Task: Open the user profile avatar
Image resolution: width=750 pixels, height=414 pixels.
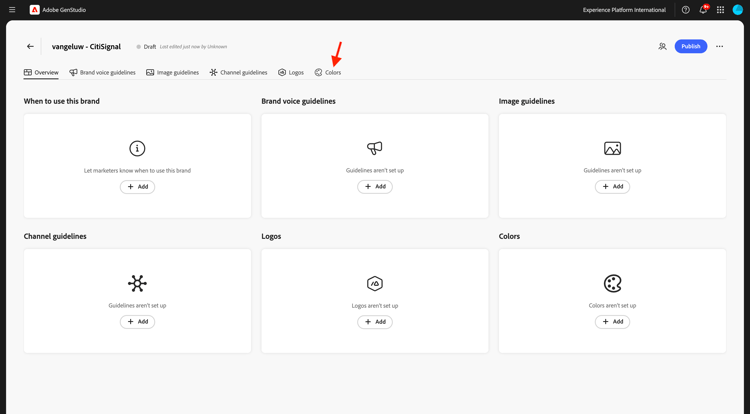Action: (738, 10)
